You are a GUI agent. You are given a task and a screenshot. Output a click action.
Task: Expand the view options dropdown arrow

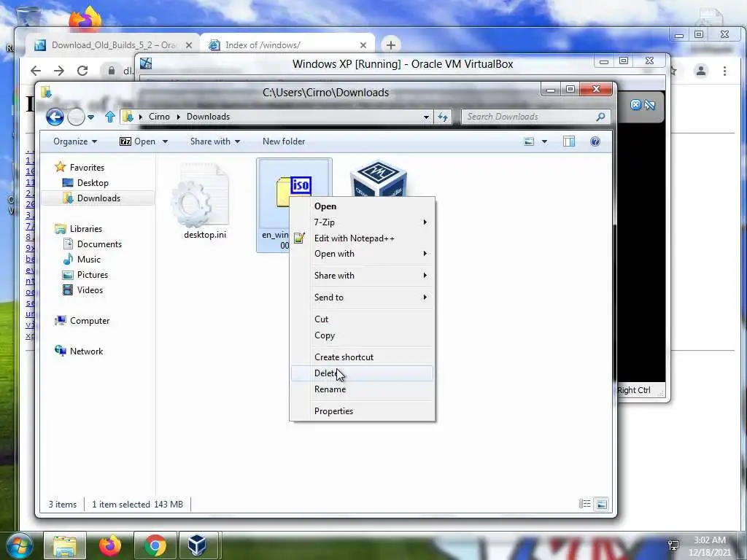544,141
